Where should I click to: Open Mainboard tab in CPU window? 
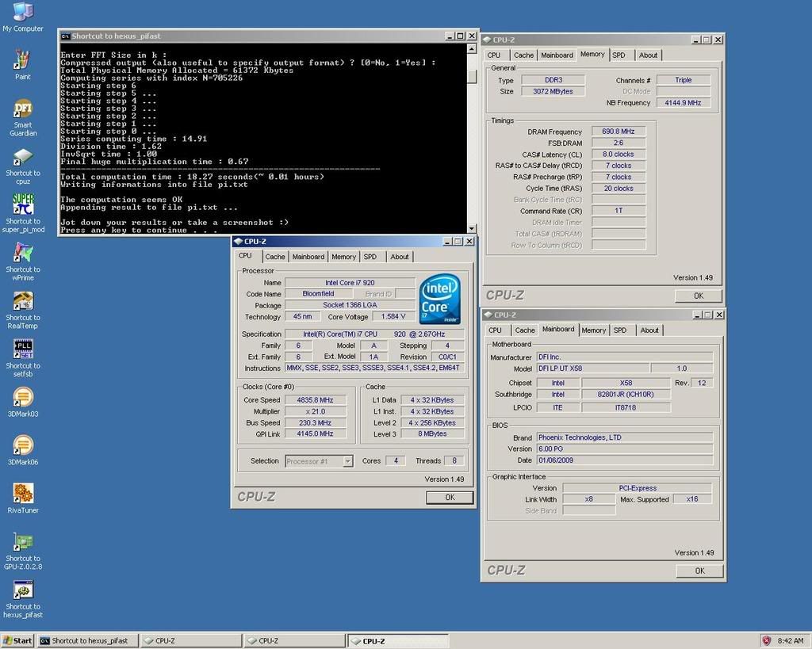click(x=308, y=257)
